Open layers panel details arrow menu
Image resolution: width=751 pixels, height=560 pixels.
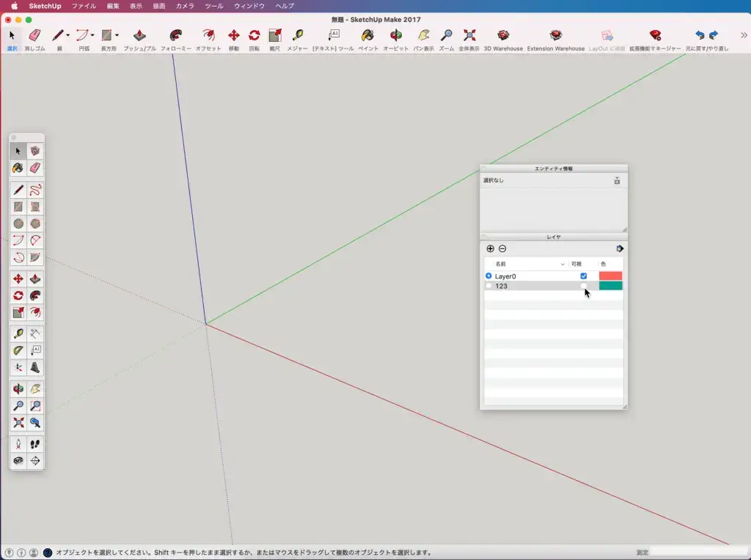pos(620,248)
